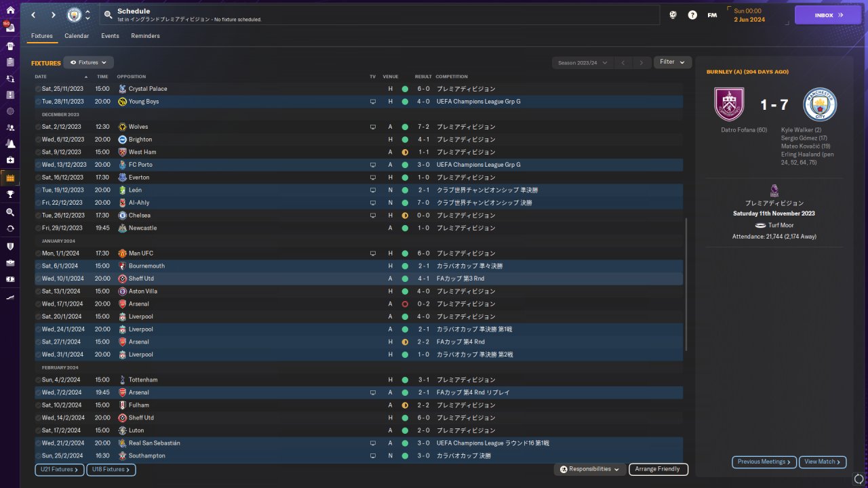This screenshot has height=488, width=868.
Task: Open U18 Fixtures
Action: (111, 470)
